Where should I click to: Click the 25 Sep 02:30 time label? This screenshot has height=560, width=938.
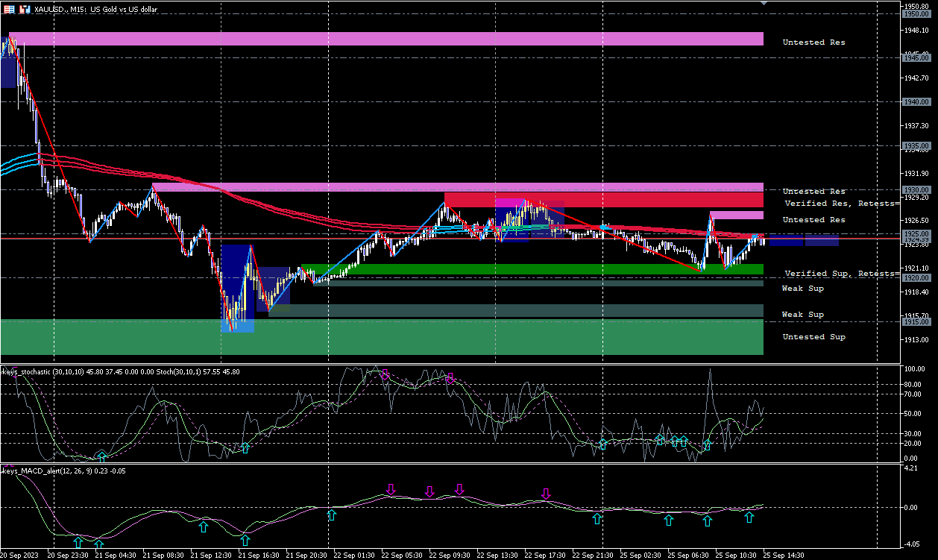[640, 555]
